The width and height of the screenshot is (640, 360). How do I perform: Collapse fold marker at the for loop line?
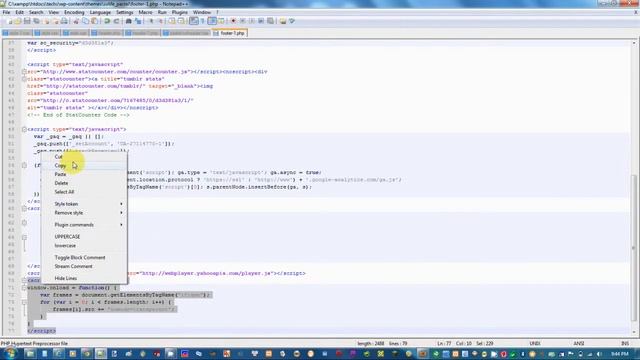coord(24,302)
